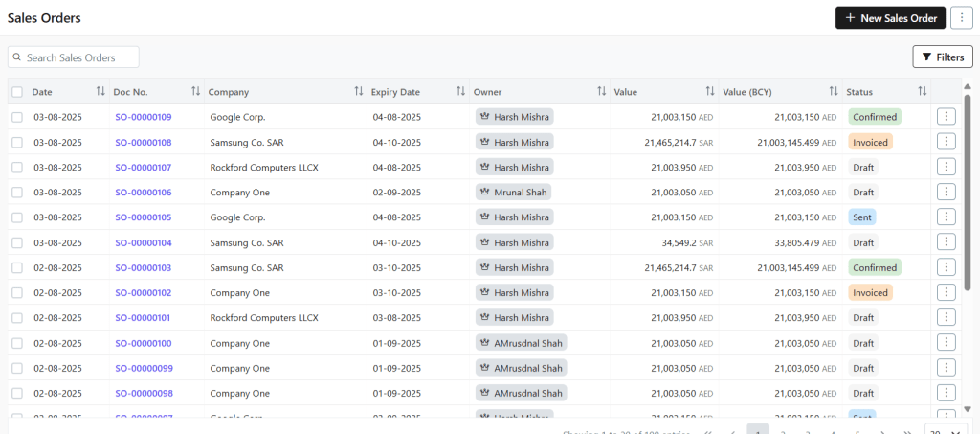Sort the table by Doc No. arrows
This screenshot has height=434, width=980.
195,92
